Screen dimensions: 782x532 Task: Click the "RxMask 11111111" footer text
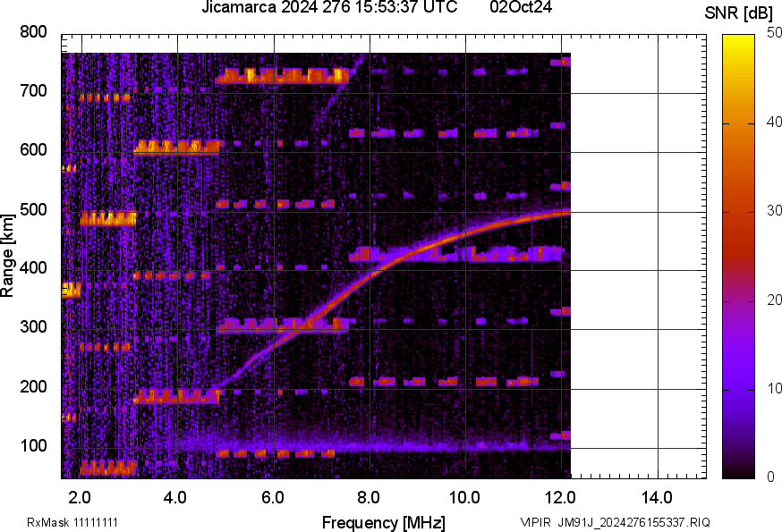72,522
